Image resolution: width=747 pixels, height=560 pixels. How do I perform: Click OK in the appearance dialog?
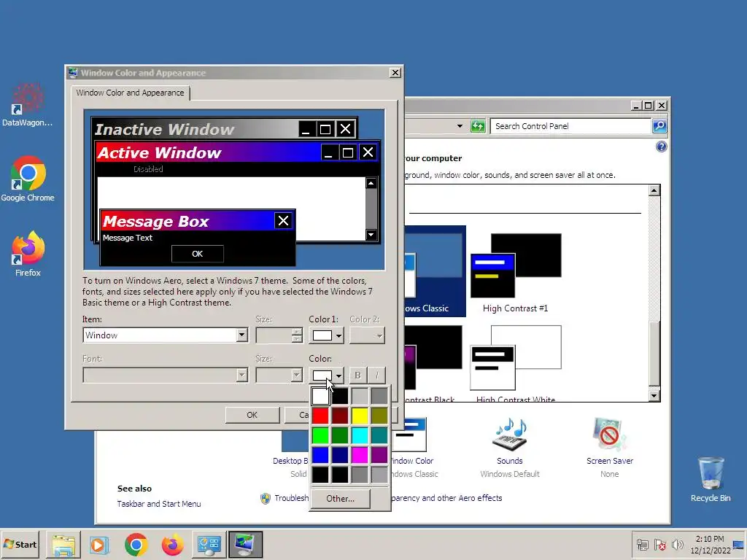point(252,415)
